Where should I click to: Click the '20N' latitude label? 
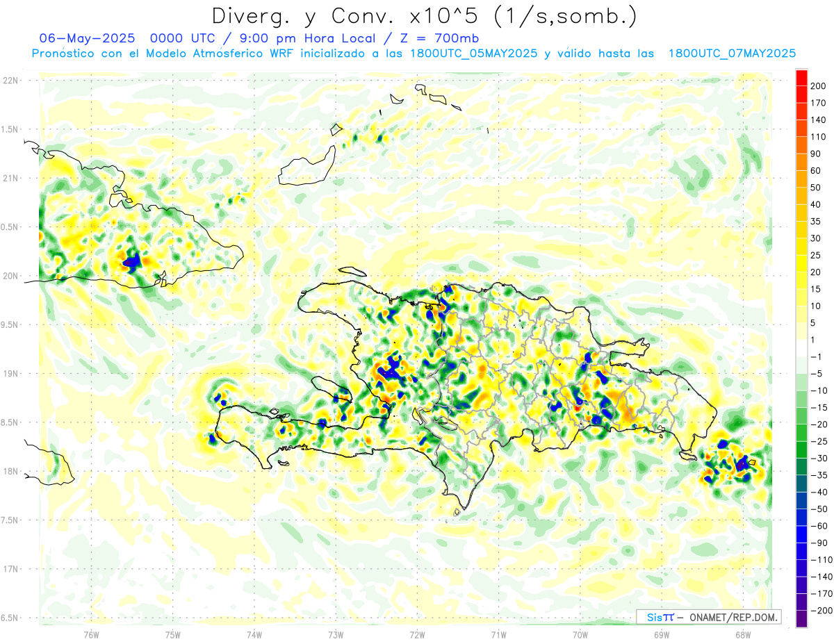tap(10, 276)
